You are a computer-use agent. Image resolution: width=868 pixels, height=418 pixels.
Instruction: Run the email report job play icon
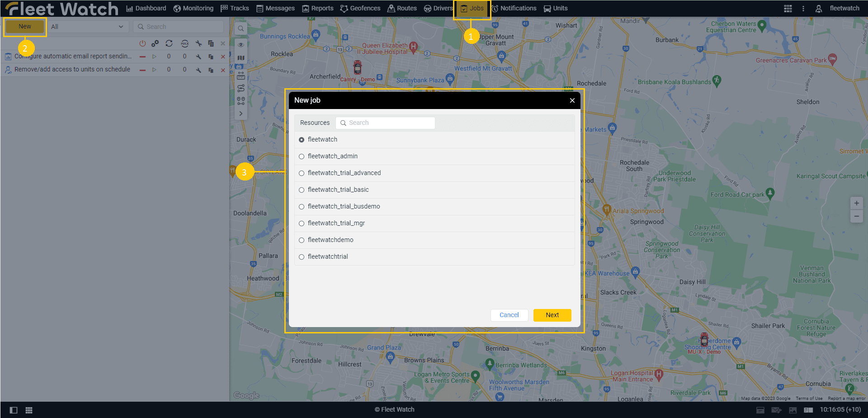tap(154, 57)
